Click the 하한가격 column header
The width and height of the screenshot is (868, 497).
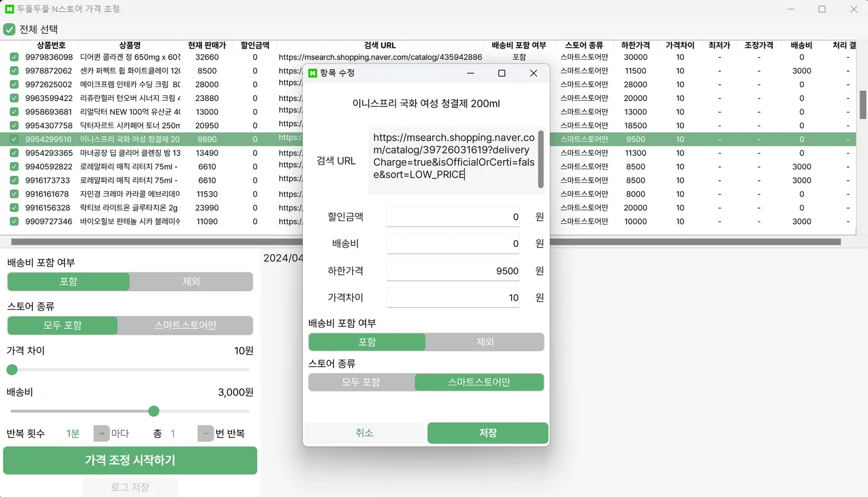coord(636,46)
